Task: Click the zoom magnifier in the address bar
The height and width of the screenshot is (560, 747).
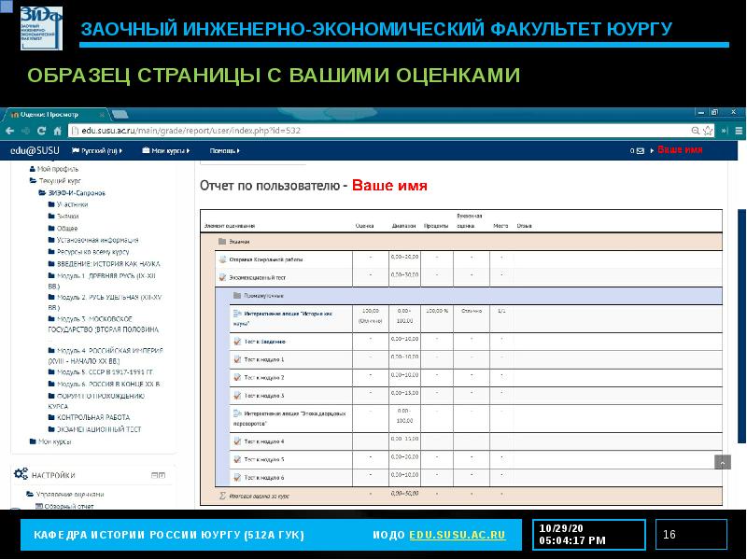Action: (697, 131)
